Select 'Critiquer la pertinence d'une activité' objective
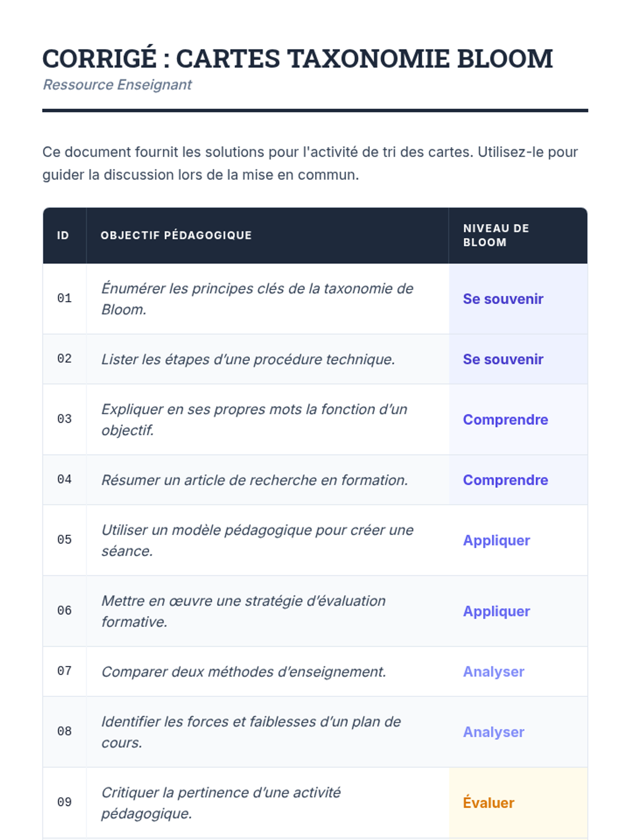The image size is (630, 840). (221, 803)
